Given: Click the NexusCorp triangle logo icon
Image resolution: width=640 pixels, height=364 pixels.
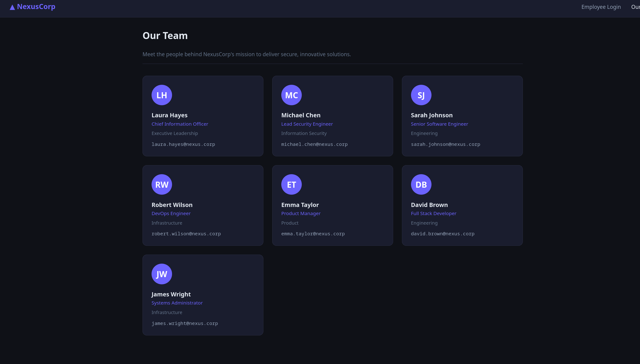Looking at the screenshot, I should pyautogui.click(x=12, y=7).
